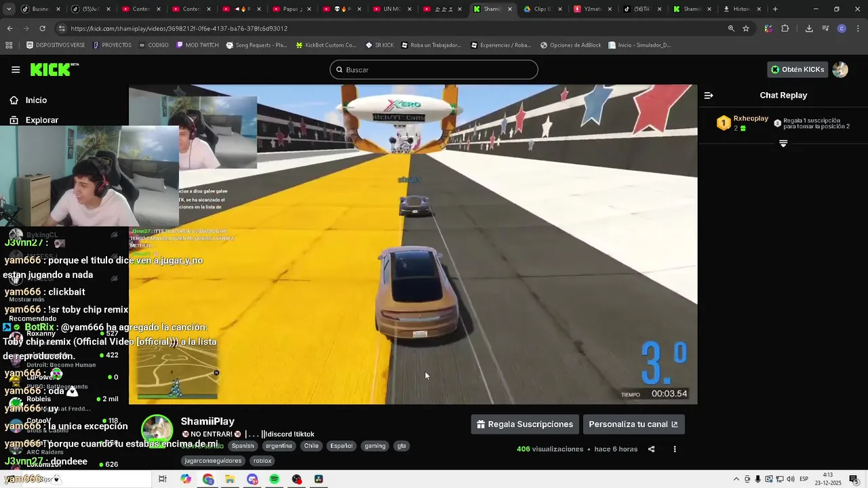Switch to the Busine... tab
Image resolution: width=868 pixels, height=488 pixels.
tap(40, 9)
